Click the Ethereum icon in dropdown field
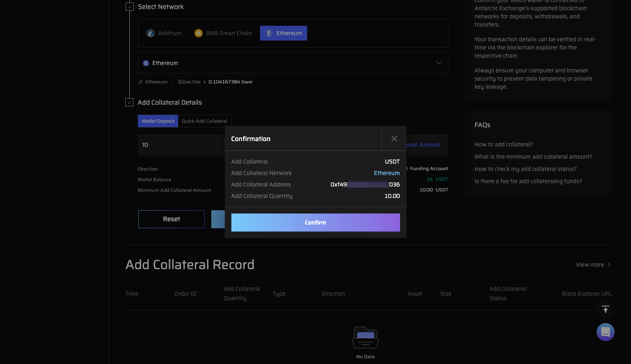The image size is (631, 364). pyautogui.click(x=146, y=63)
